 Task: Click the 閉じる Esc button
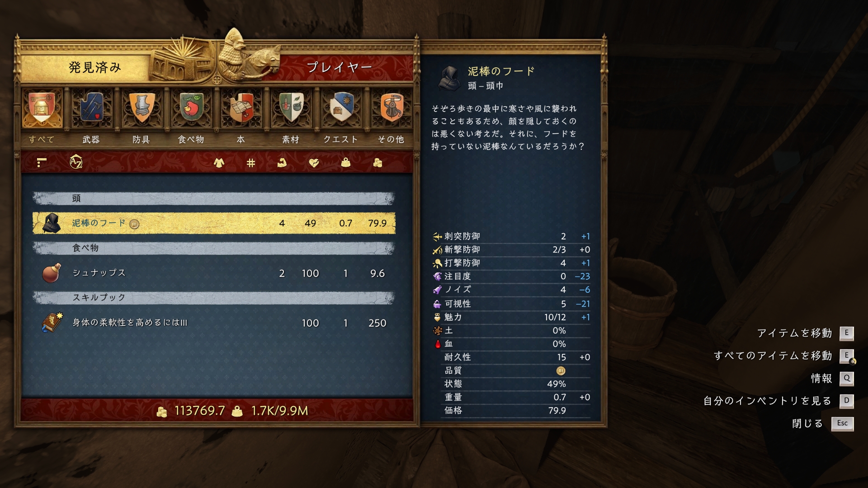point(842,423)
